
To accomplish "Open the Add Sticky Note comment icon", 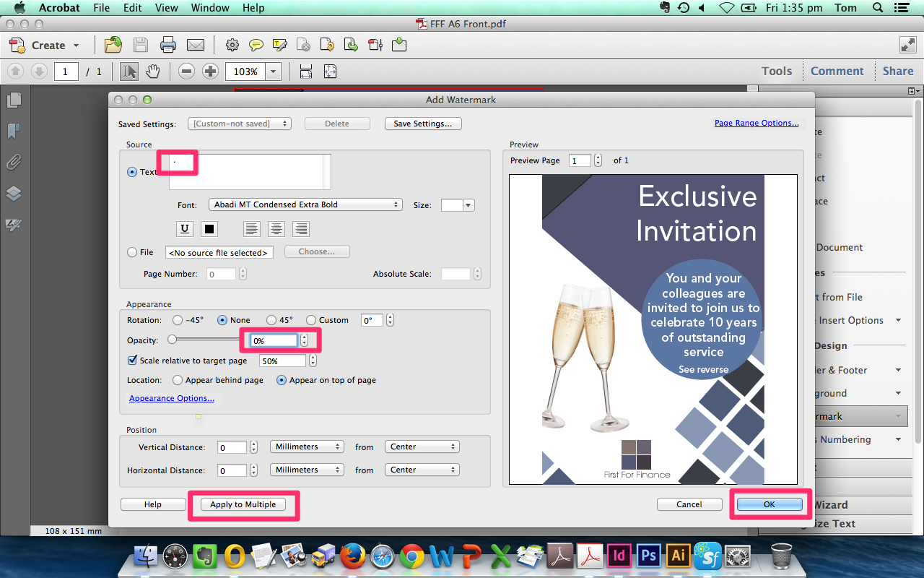I will 256,45.
